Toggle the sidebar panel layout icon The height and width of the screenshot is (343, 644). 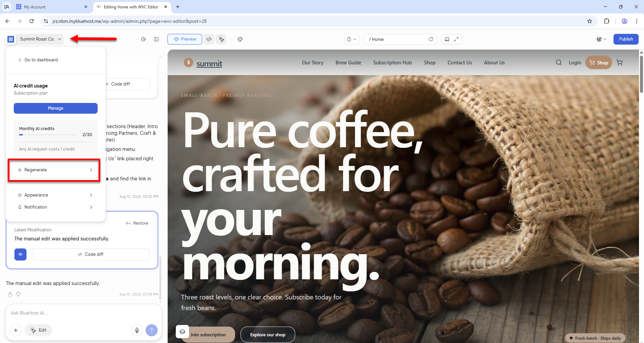(156, 39)
